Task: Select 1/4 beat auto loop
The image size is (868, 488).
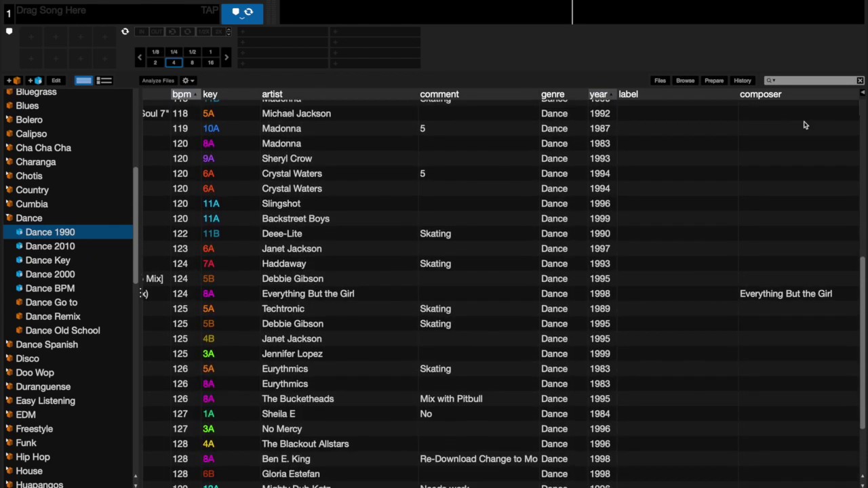Action: (174, 52)
